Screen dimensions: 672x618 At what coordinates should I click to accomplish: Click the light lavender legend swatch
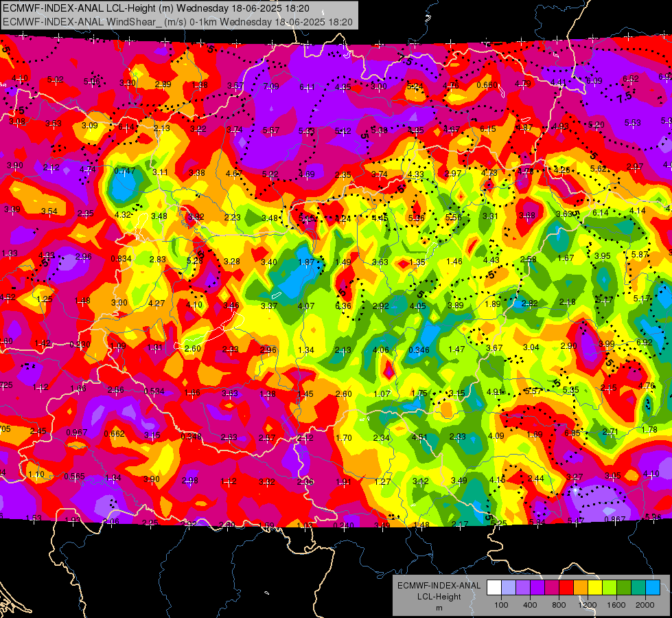[509, 588]
